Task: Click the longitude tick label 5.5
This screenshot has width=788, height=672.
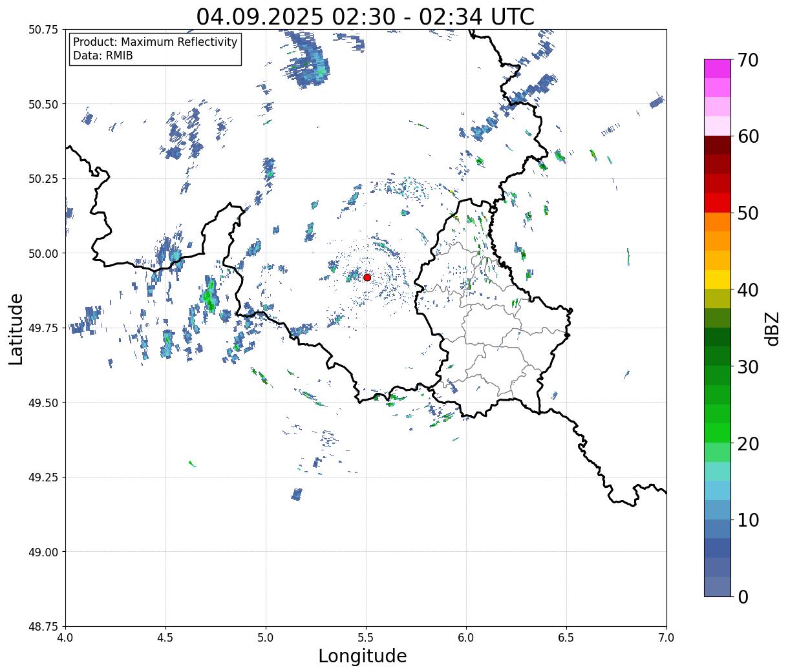Action: pos(366,638)
